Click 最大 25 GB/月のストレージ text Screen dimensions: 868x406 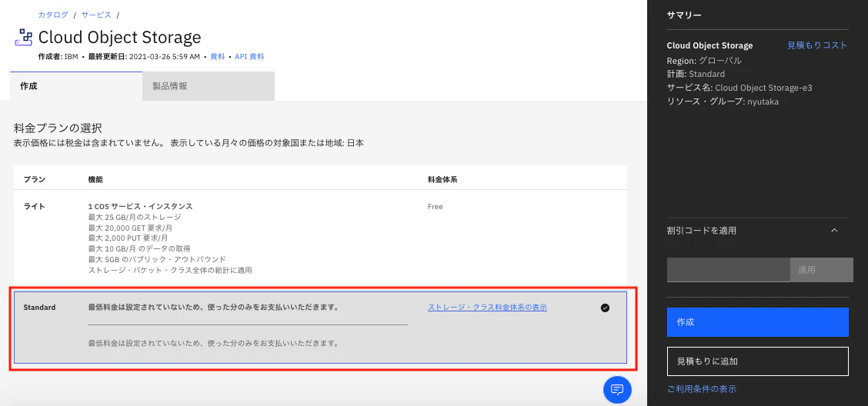point(135,218)
